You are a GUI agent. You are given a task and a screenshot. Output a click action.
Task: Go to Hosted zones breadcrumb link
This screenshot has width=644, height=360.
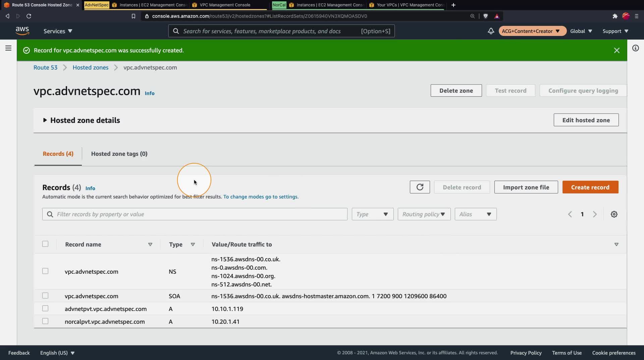[x=91, y=67]
